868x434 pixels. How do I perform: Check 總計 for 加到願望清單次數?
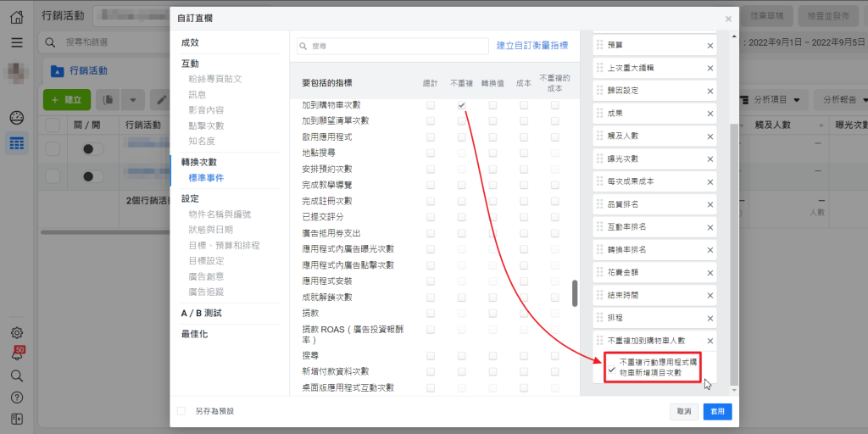pos(431,120)
